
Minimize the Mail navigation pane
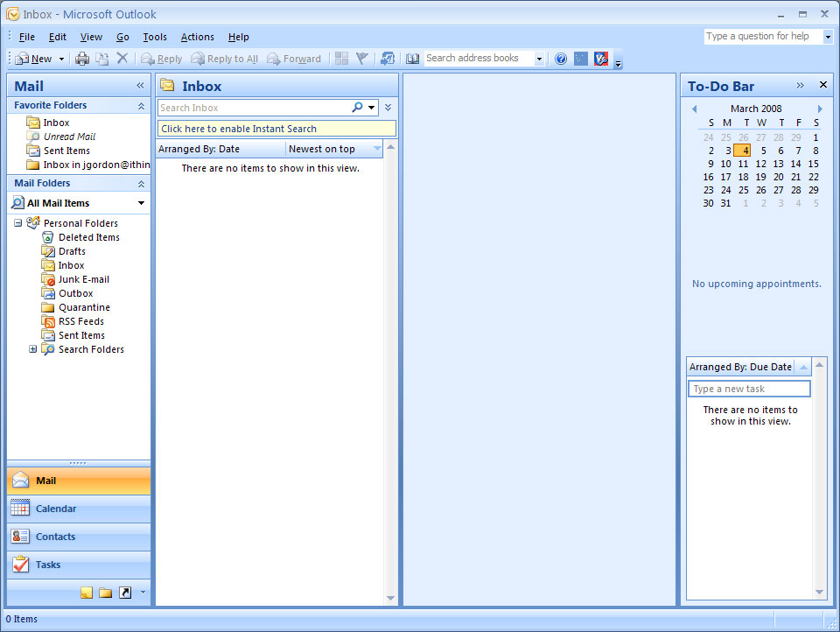(140, 85)
